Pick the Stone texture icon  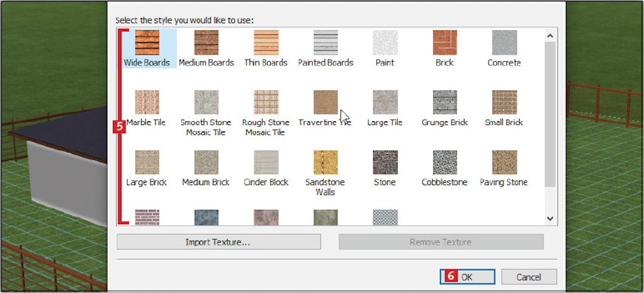coord(385,162)
